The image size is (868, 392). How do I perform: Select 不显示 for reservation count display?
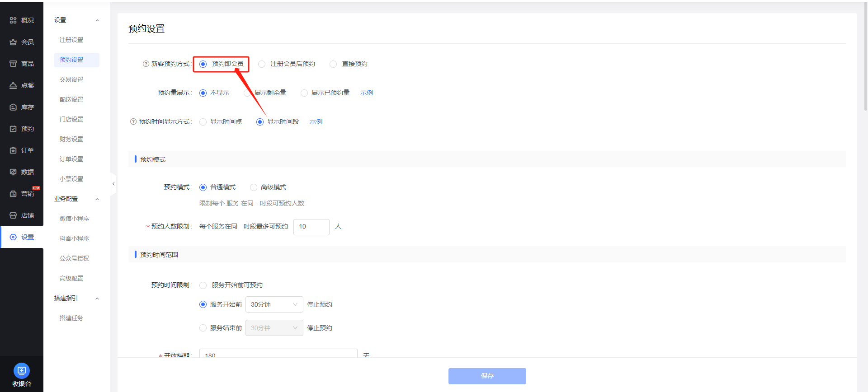pos(203,93)
